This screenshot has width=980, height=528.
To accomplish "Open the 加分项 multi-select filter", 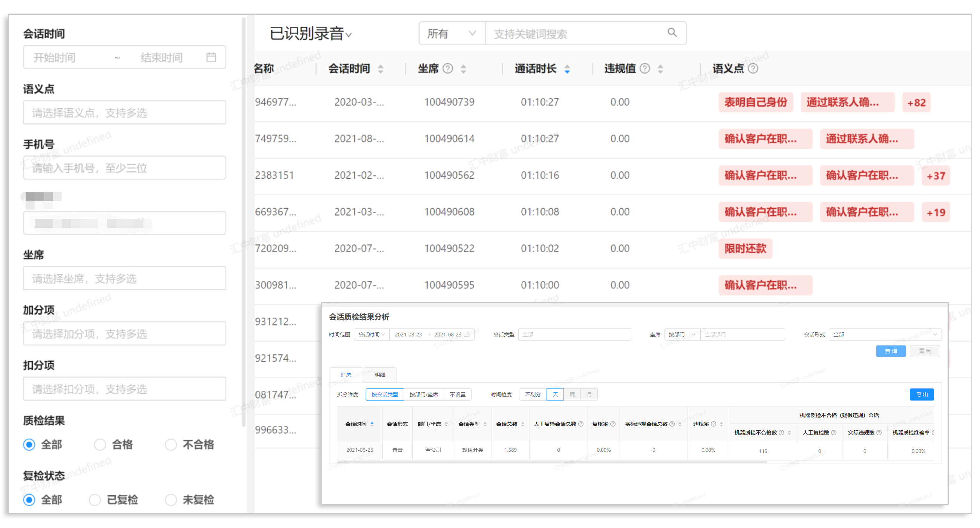I will coord(124,333).
